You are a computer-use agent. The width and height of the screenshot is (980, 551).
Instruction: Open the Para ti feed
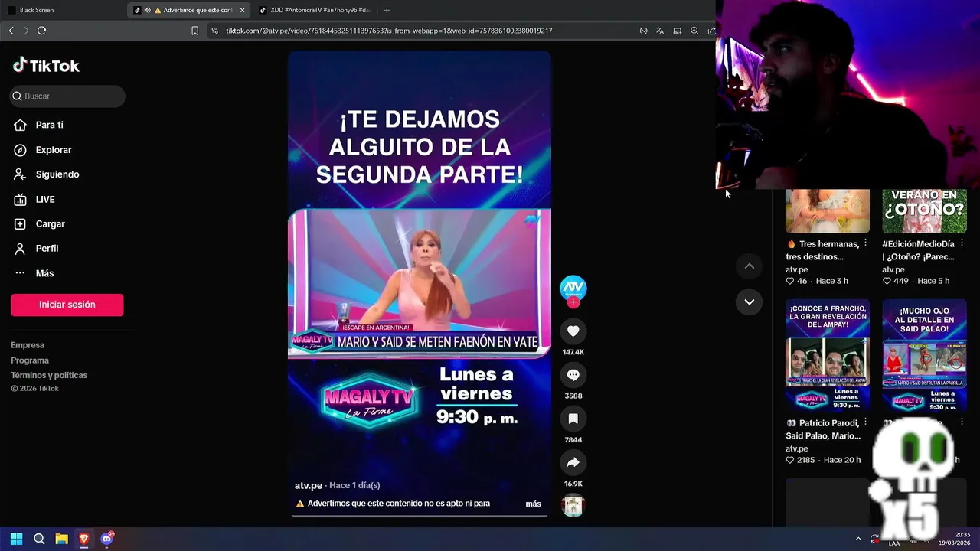click(49, 125)
